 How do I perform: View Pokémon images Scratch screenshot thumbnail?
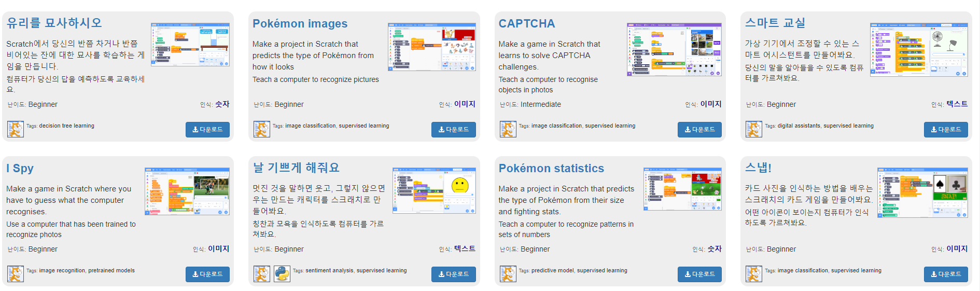(x=432, y=47)
